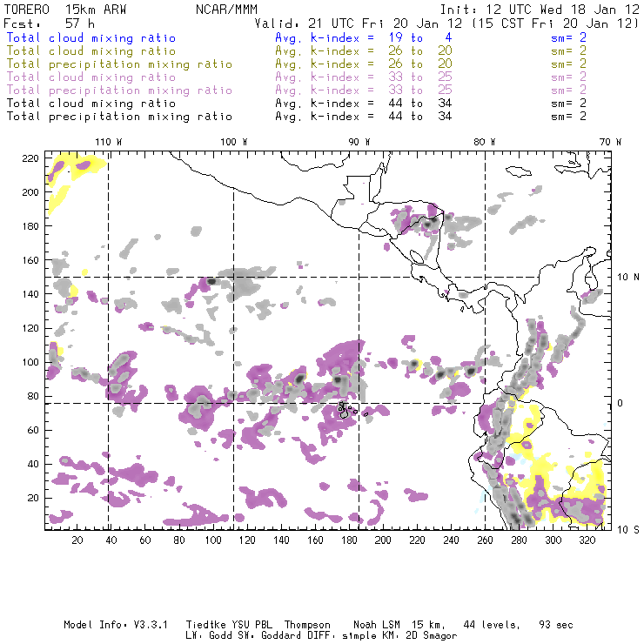Click the olive 'Total cloud mixing ratio' legend line
Viewport: 644px width, 644px height.
click(x=91, y=51)
